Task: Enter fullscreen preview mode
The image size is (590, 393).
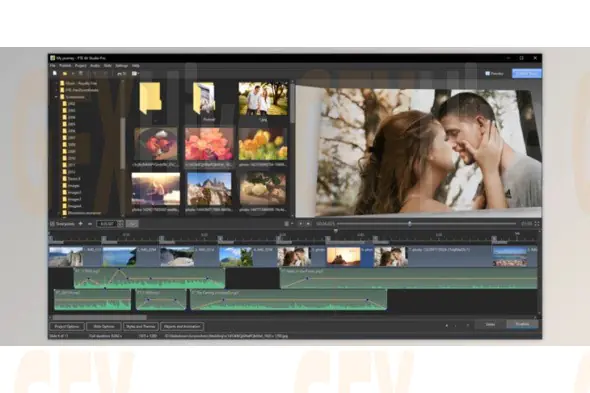Action: coord(537,224)
